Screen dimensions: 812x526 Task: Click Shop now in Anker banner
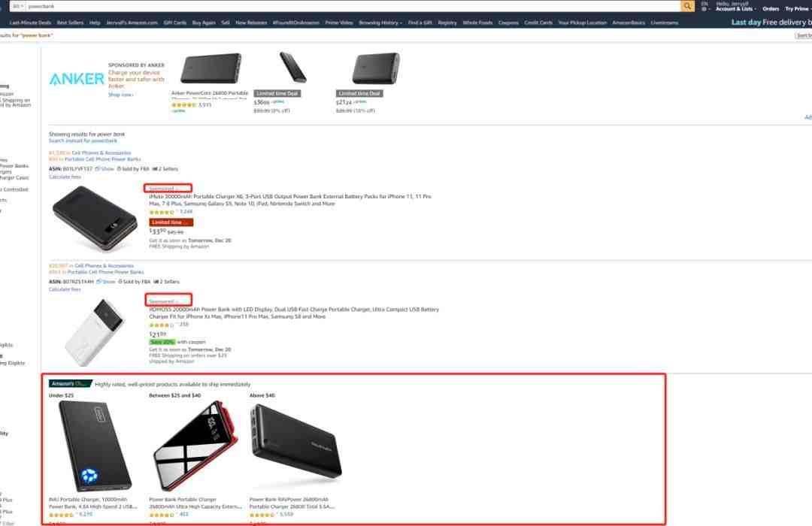click(x=120, y=95)
